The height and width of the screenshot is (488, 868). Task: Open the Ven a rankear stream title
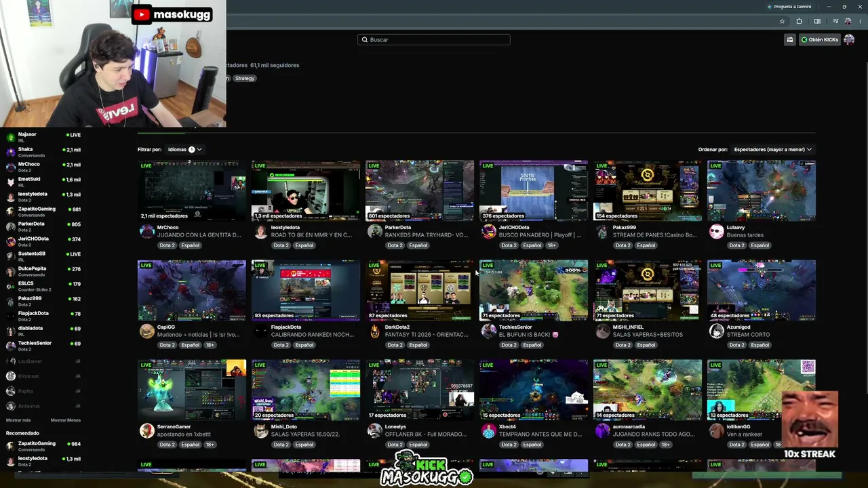coord(745,434)
